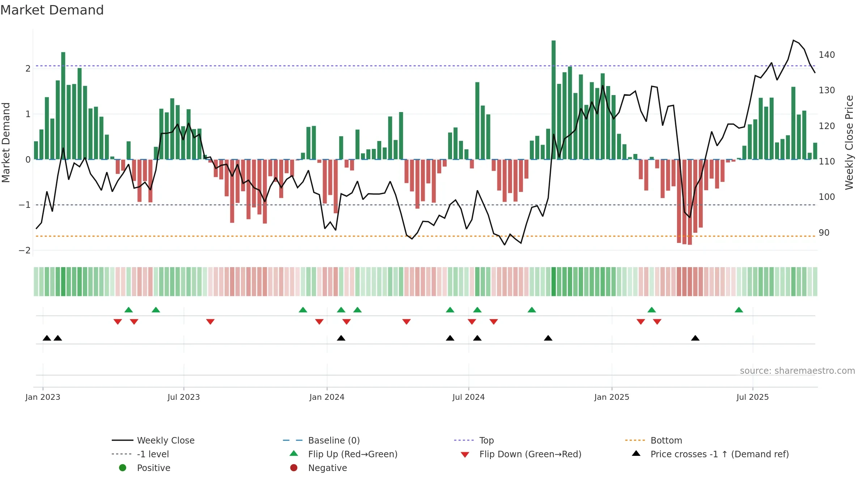The image size is (868, 488).
Task: Select the Jul 2024 axis label
Action: coord(469,397)
